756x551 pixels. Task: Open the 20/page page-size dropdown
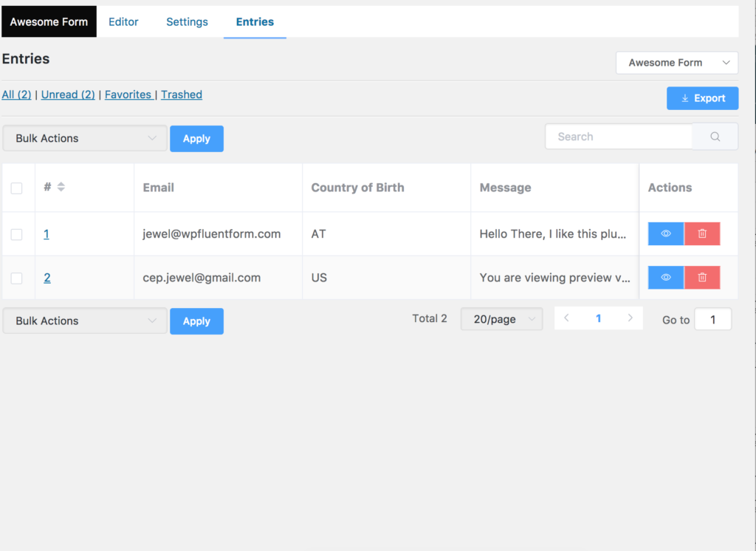501,318
